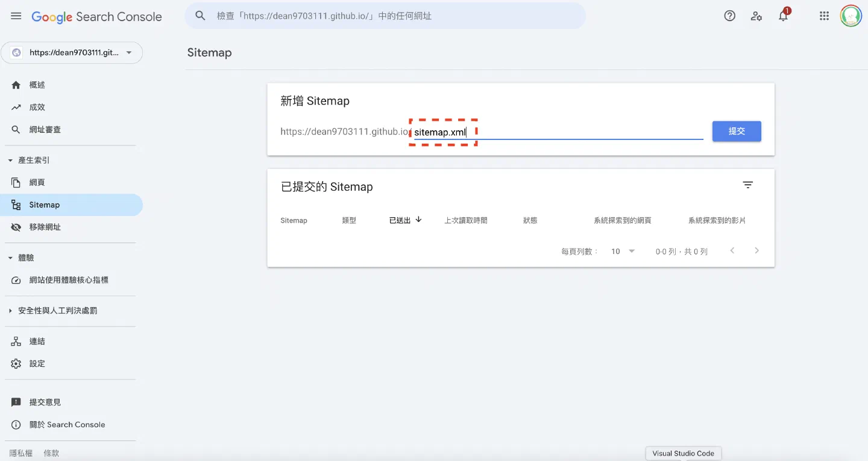Click 提交意見 to send feedback

[x=71, y=402]
